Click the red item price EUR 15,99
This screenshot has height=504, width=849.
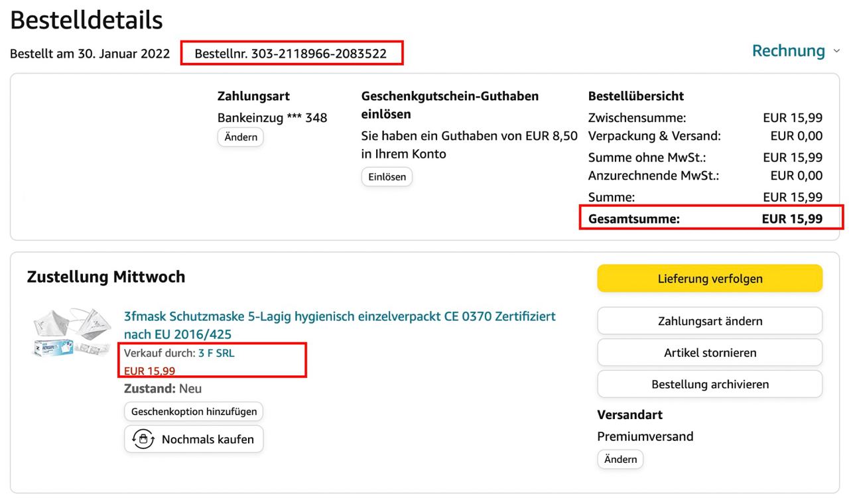tap(150, 371)
